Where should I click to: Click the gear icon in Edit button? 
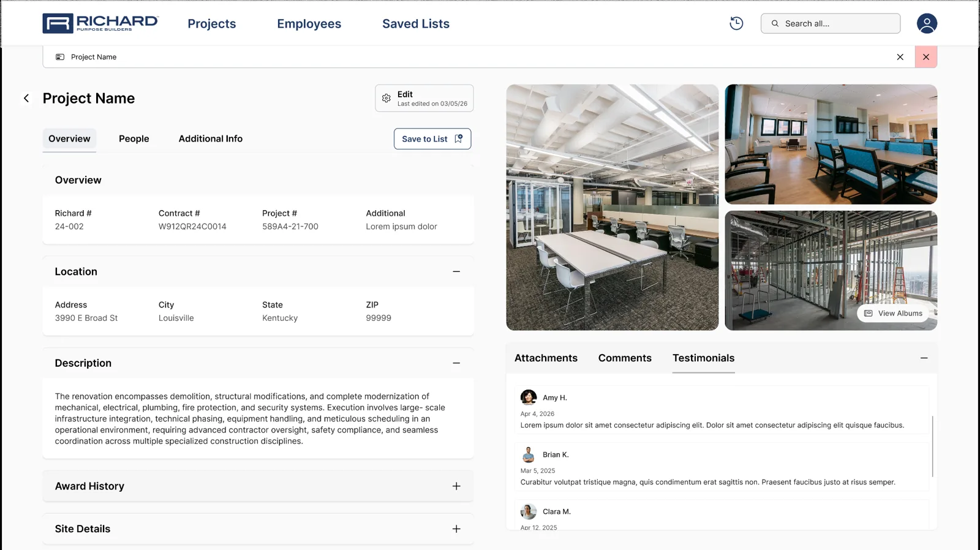[386, 98]
